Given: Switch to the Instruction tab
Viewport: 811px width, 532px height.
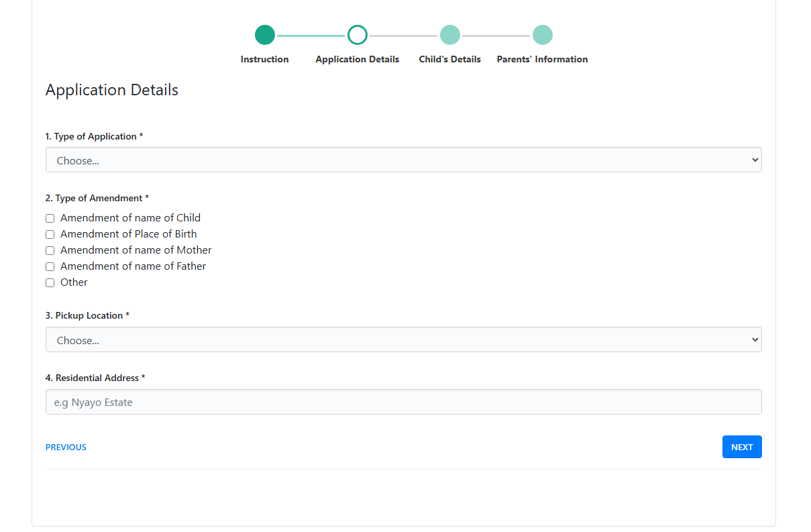Looking at the screenshot, I should (264, 59).
